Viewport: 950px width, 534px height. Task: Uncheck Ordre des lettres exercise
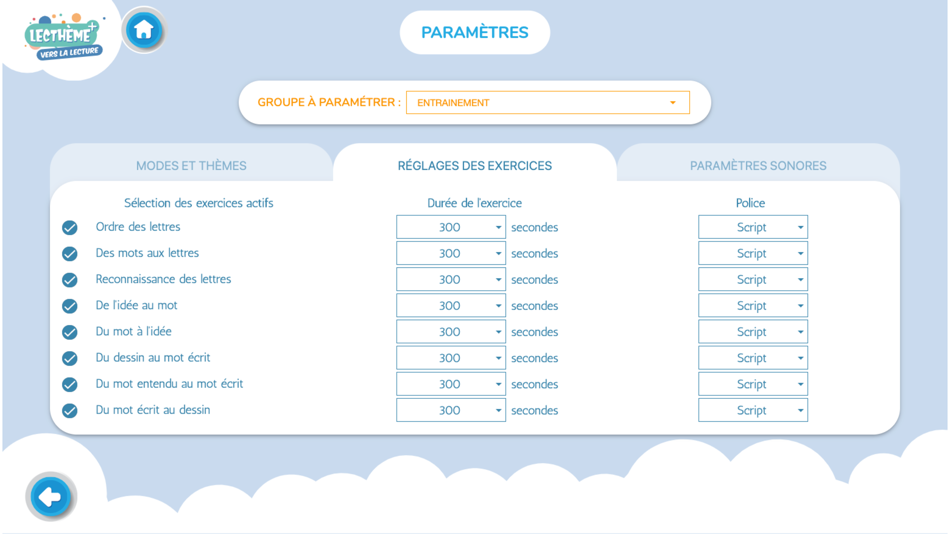click(x=70, y=227)
